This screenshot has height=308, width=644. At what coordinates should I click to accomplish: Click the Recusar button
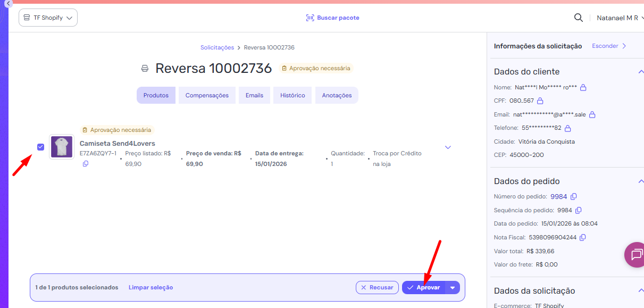pos(377,288)
